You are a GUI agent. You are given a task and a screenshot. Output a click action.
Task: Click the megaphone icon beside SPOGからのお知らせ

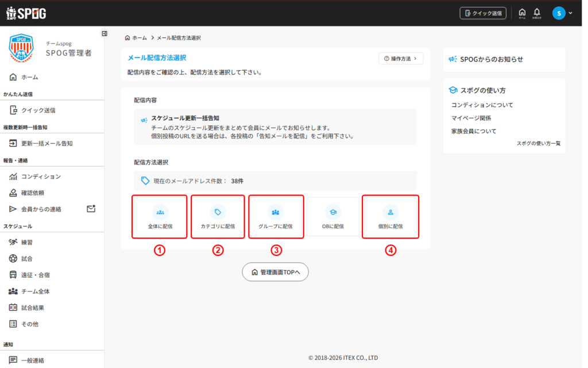(x=452, y=59)
